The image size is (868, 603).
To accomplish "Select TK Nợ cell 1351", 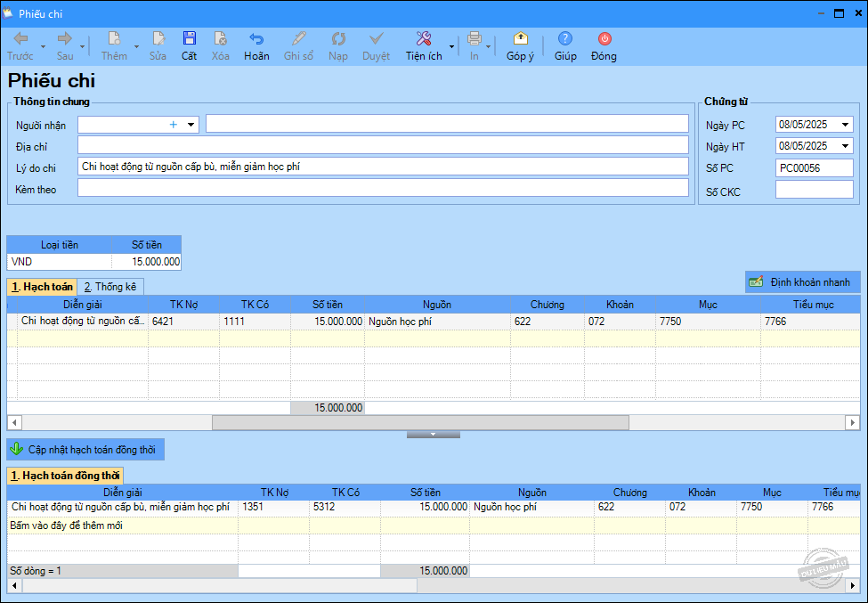I will pos(273,507).
